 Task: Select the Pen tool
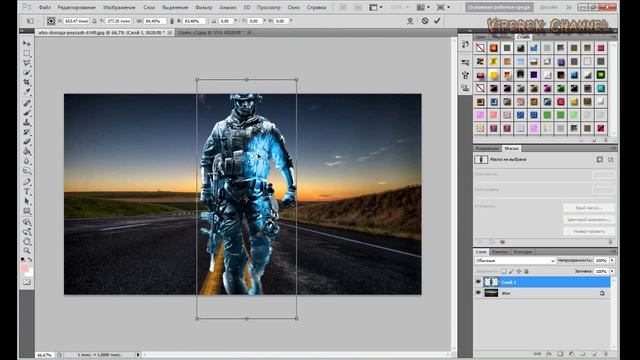(27, 182)
